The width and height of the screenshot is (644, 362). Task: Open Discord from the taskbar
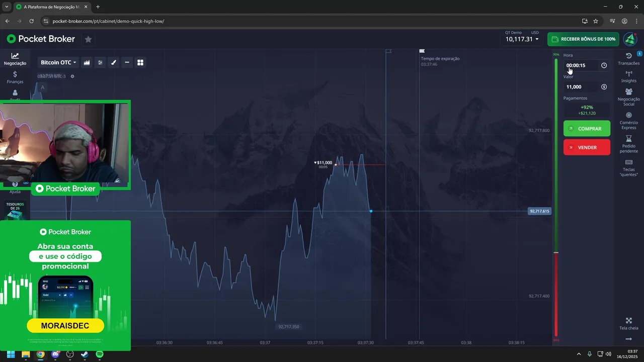point(55,354)
